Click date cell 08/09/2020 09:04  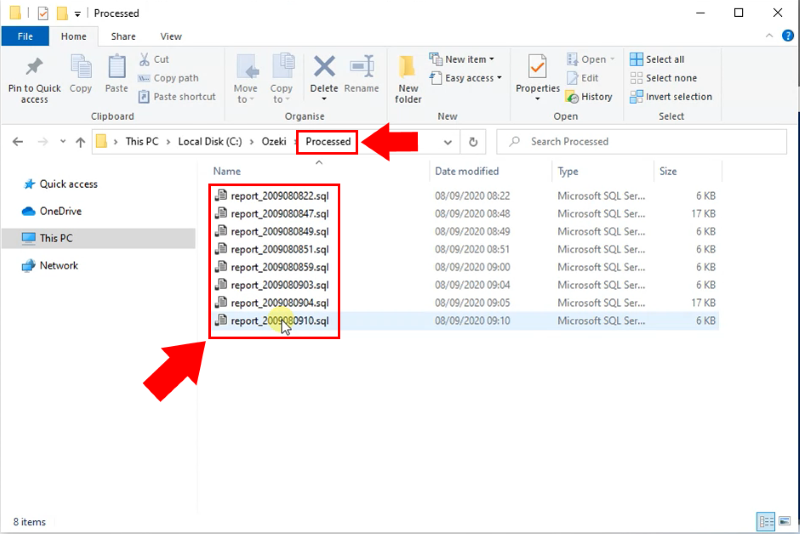tap(472, 285)
